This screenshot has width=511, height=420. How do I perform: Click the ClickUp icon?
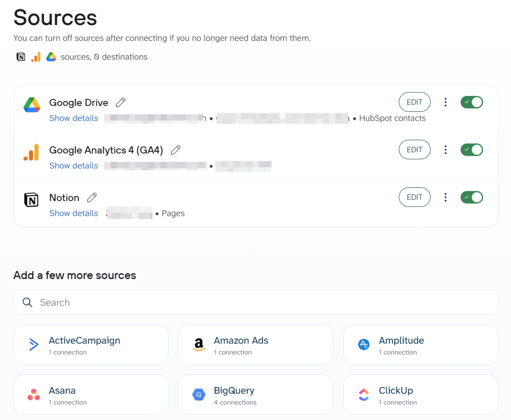pyautogui.click(x=363, y=395)
